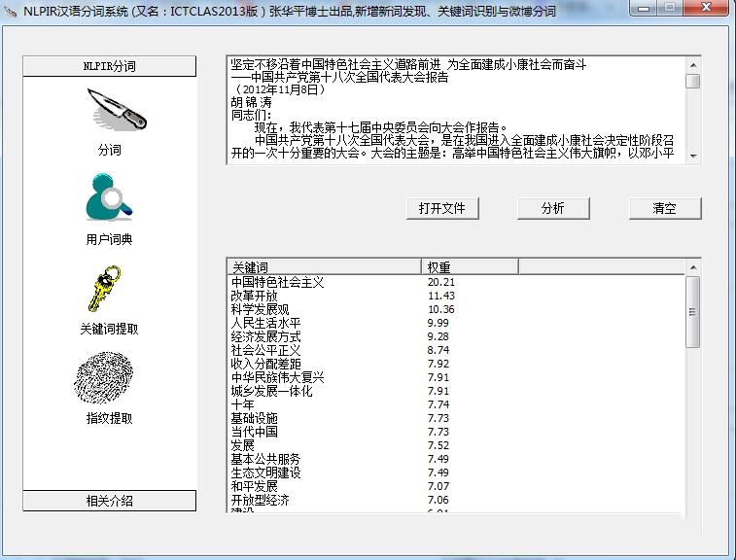
Task: Click the knife 分词 segmentation icon
Action: click(x=117, y=110)
